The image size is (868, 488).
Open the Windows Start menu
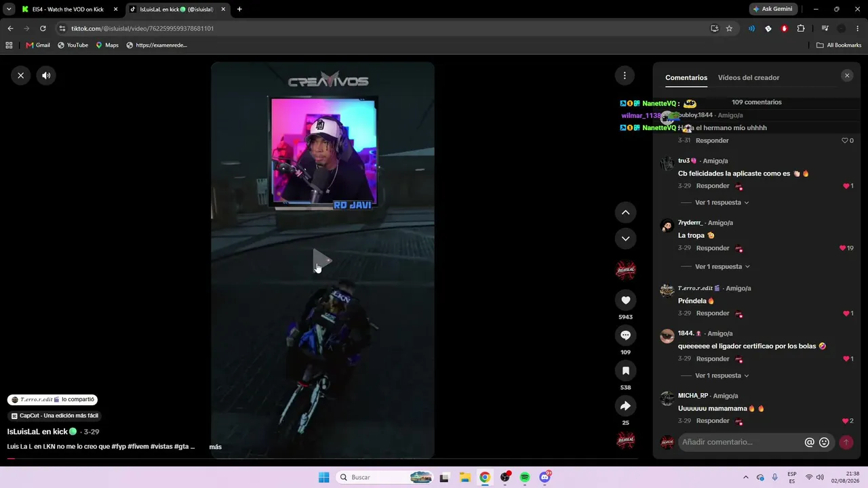point(324,477)
